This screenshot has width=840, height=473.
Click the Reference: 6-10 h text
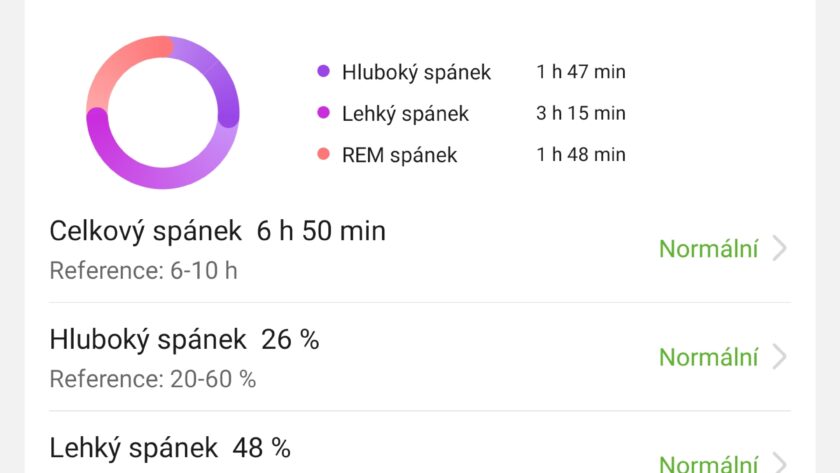pos(143,270)
